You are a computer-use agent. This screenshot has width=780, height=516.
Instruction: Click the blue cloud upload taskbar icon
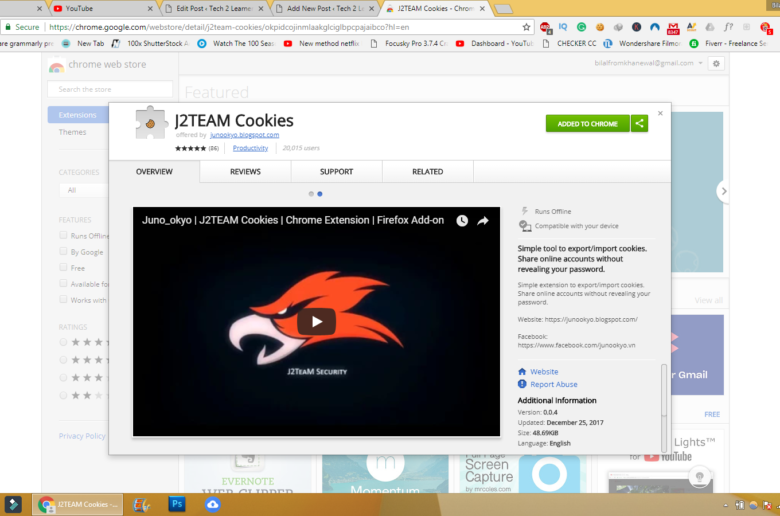(212, 504)
